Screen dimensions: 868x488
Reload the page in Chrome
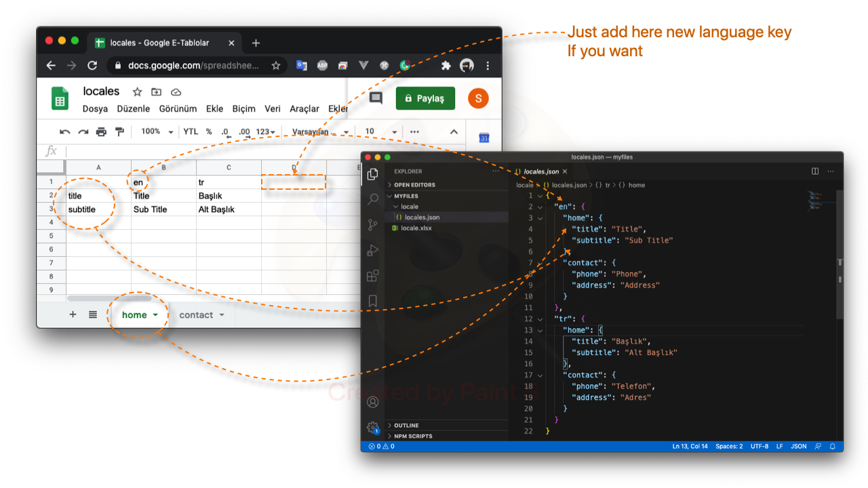92,66
